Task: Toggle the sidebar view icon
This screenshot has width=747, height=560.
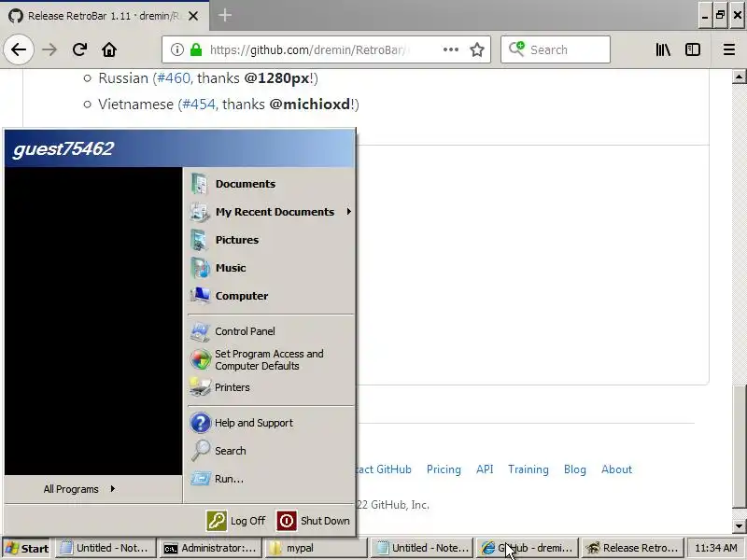Action: tap(693, 49)
